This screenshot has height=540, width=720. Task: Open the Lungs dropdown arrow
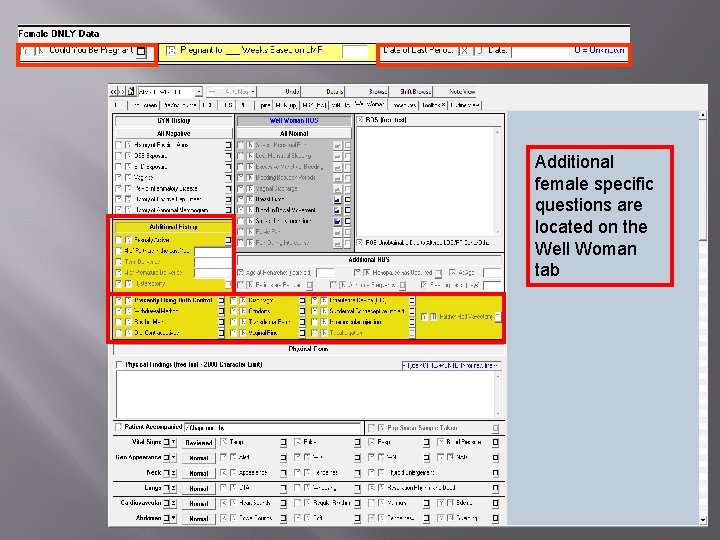point(174,488)
